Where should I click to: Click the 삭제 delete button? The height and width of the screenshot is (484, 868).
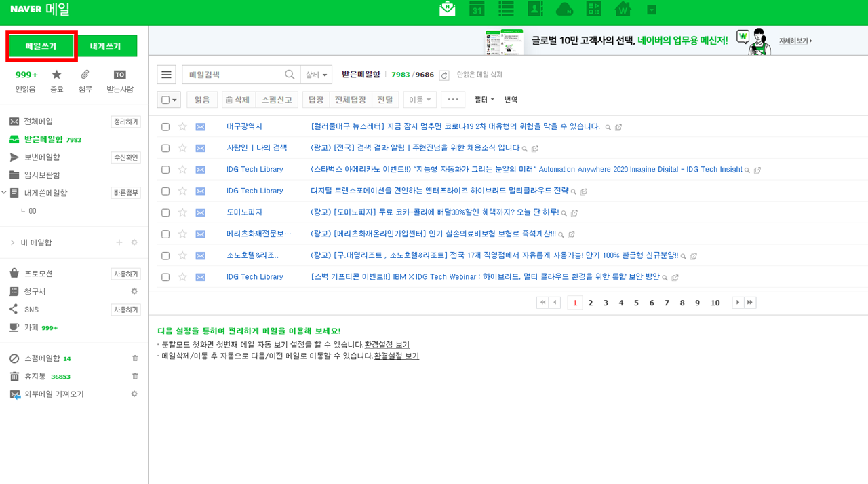(238, 100)
